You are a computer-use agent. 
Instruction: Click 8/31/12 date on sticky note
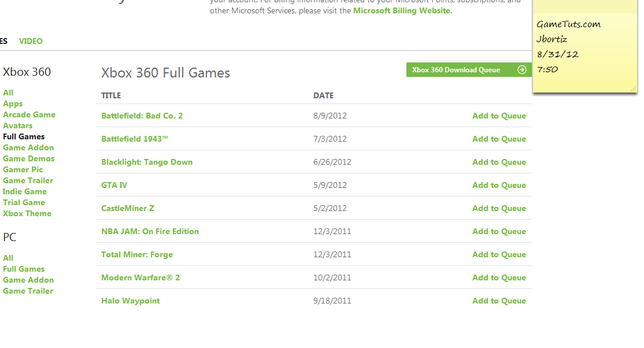click(x=558, y=54)
